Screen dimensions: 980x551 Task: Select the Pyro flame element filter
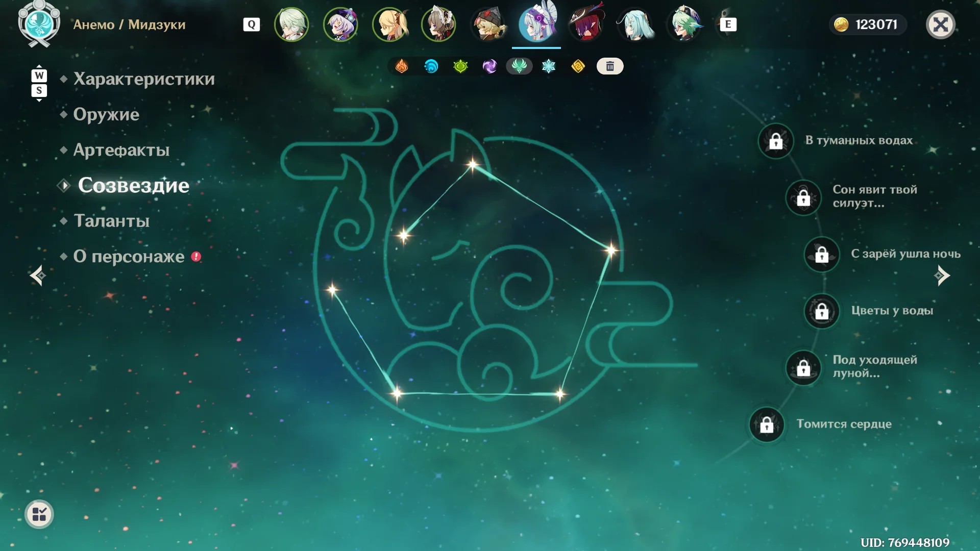click(x=402, y=66)
